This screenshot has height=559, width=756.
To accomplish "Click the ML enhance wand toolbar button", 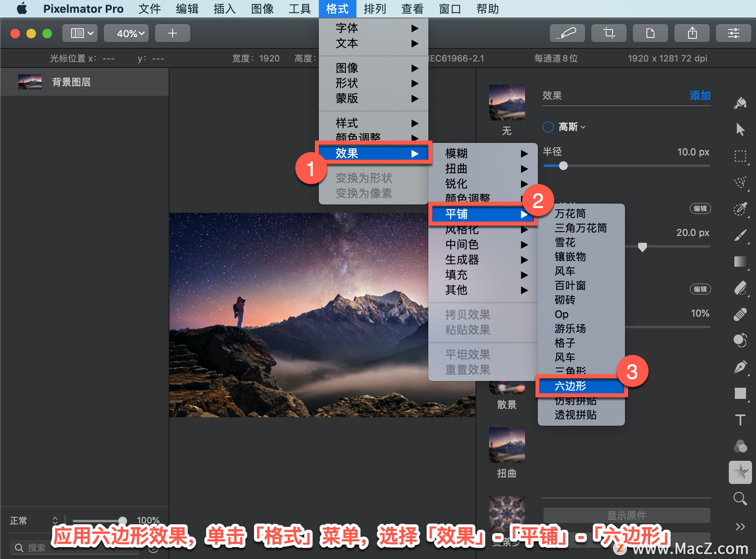I will 567,33.
